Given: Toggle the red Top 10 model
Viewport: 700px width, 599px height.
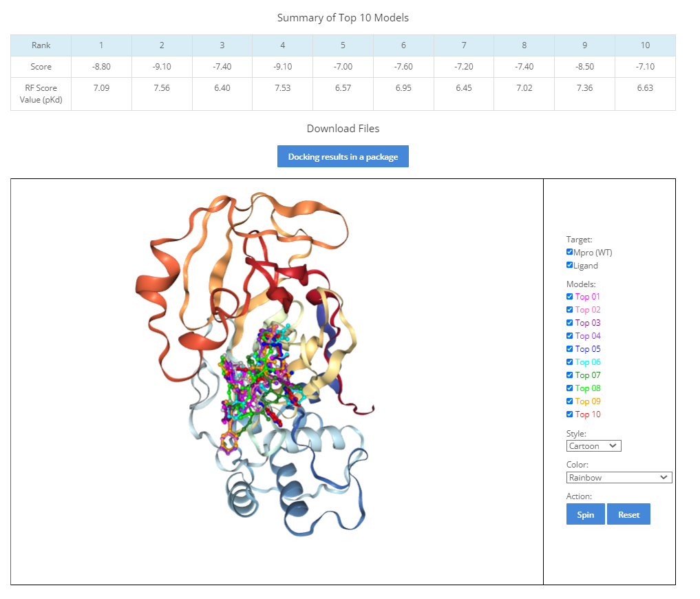Looking at the screenshot, I should pos(569,414).
